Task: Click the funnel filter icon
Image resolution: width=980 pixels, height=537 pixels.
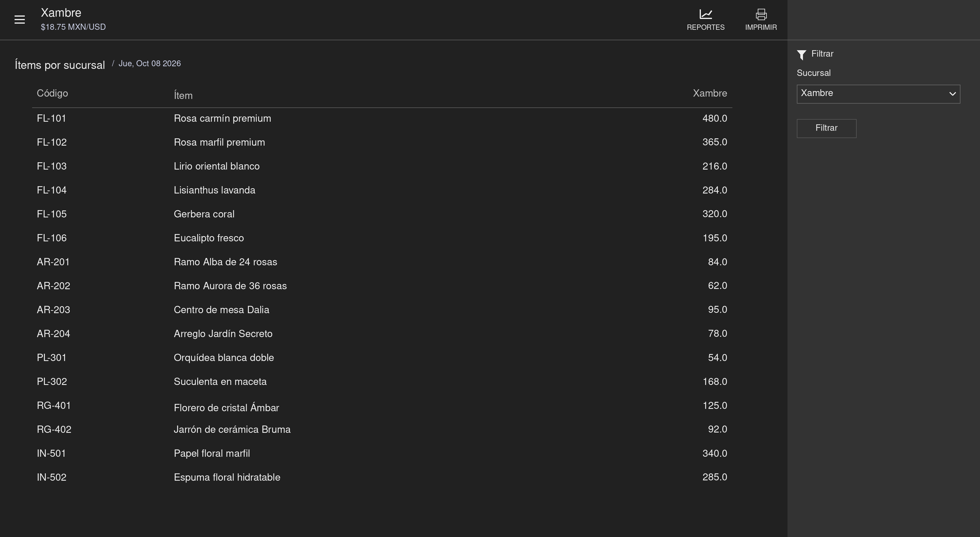Action: pos(801,55)
